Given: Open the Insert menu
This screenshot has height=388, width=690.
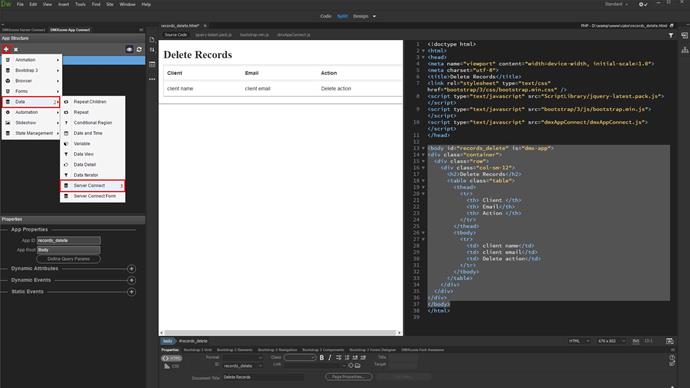Looking at the screenshot, I should click(64, 4).
